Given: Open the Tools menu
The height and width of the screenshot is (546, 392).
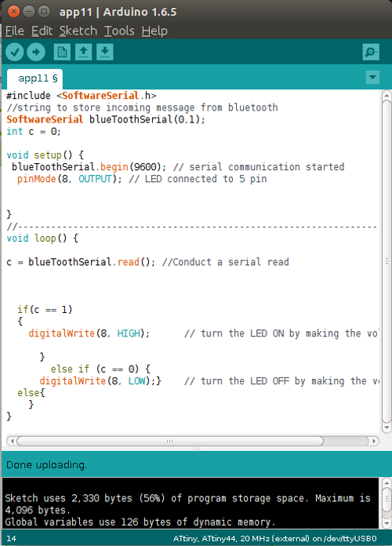Looking at the screenshot, I should (119, 31).
